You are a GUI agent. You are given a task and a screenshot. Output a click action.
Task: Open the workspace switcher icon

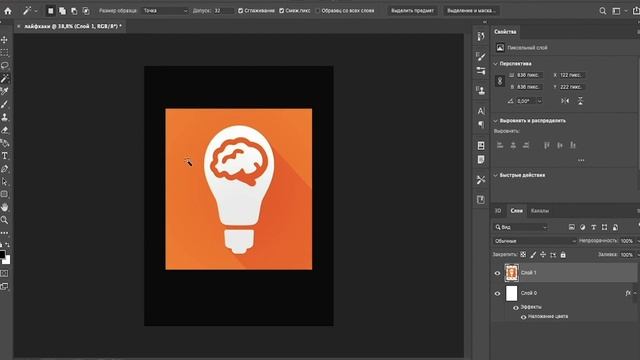tap(616, 11)
